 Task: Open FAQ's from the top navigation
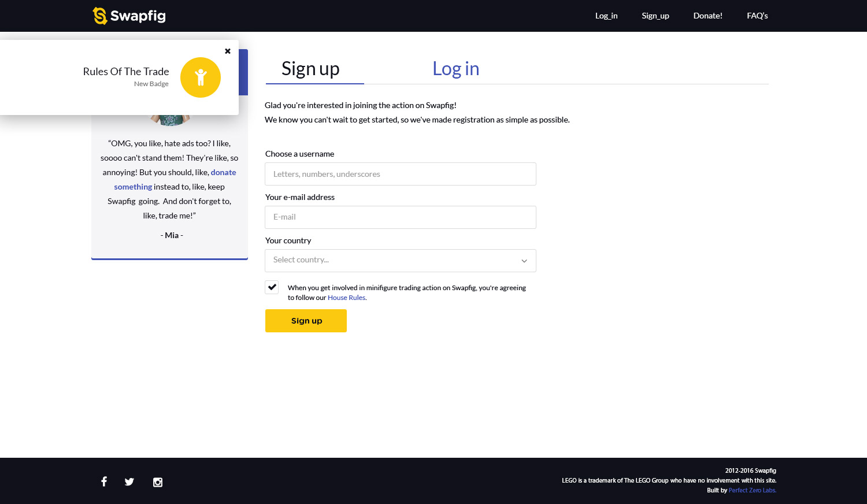pos(757,16)
